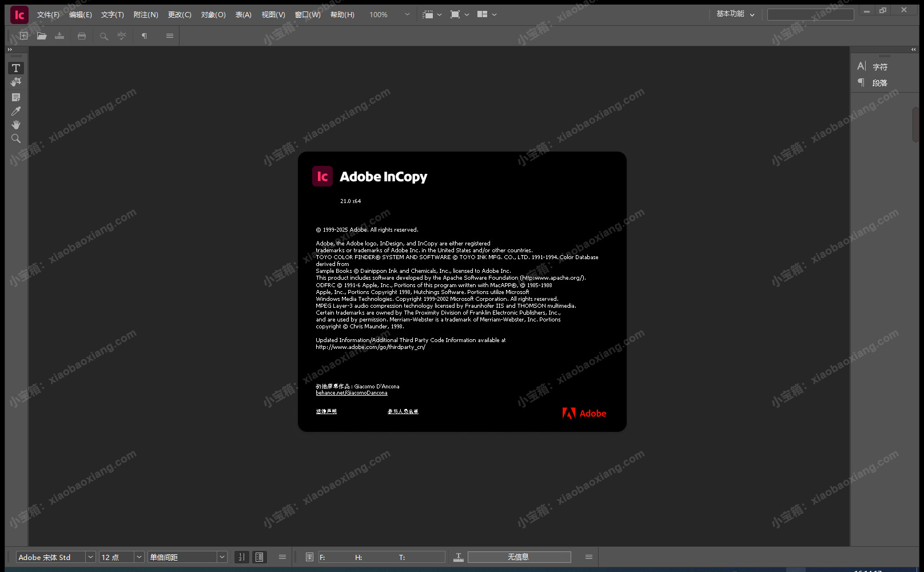Click the spell check abc icon
The height and width of the screenshot is (572, 924).
[x=122, y=36]
